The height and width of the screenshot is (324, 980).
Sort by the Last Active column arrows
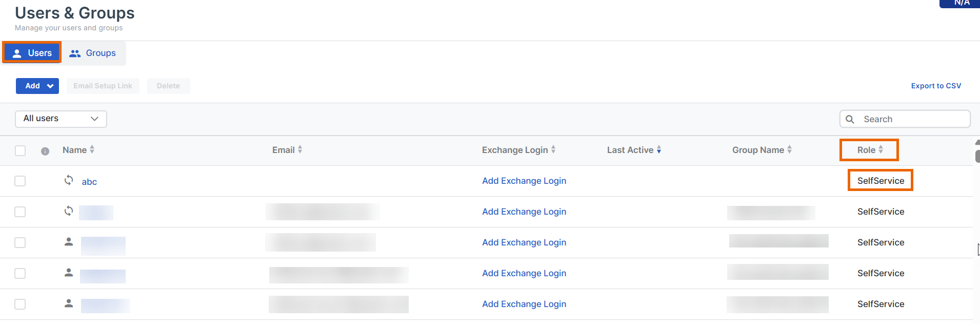[x=659, y=149]
